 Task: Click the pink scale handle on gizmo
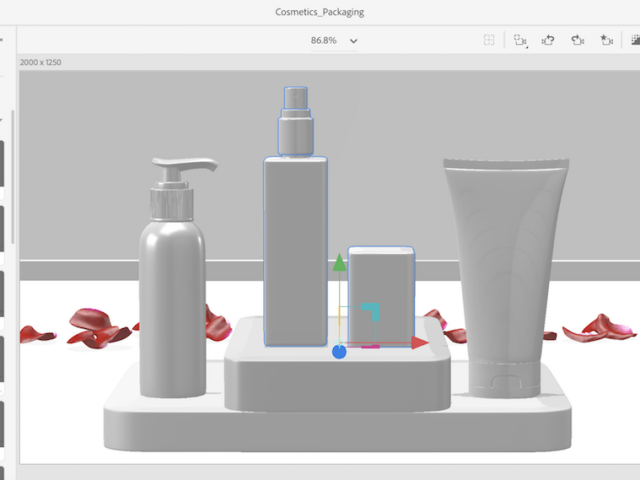(x=370, y=346)
